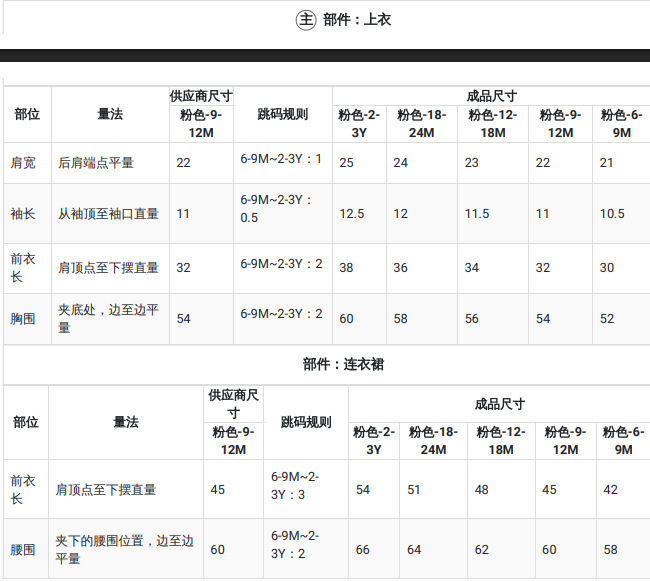The width and height of the screenshot is (650, 581).
Task: Select the 后肩端点平量 measurement method cell
Action: pyautogui.click(x=96, y=162)
